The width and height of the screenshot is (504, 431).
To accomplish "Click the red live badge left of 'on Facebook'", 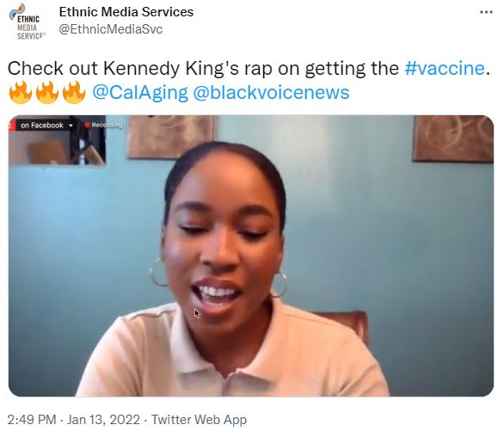I will (x=12, y=125).
